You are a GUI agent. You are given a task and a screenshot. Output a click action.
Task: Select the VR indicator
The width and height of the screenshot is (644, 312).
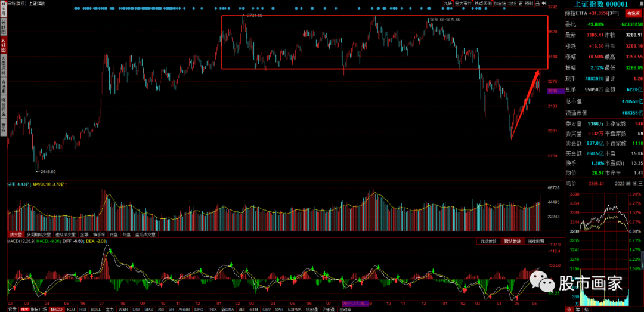click(x=171, y=309)
